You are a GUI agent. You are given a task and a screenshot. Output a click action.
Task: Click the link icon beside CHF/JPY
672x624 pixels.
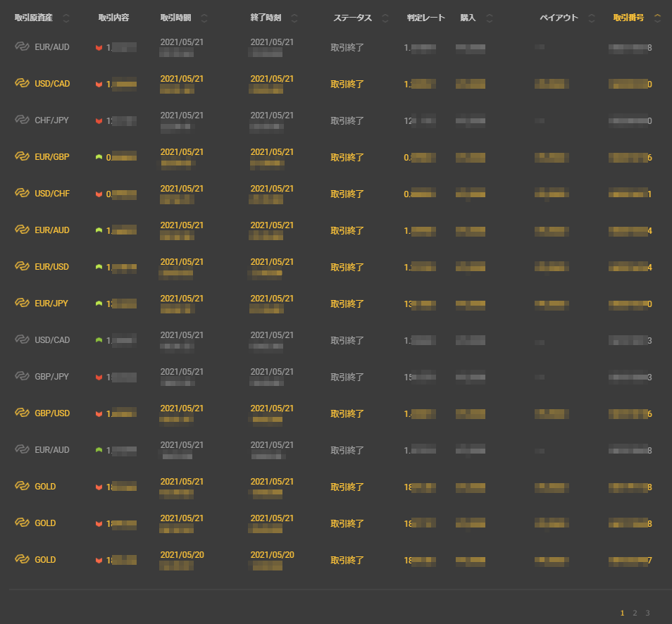click(22, 120)
